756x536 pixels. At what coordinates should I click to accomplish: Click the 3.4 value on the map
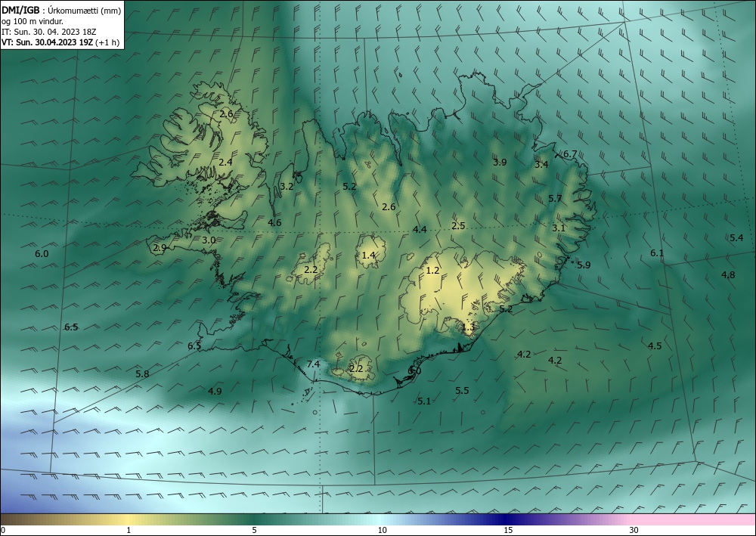(541, 164)
